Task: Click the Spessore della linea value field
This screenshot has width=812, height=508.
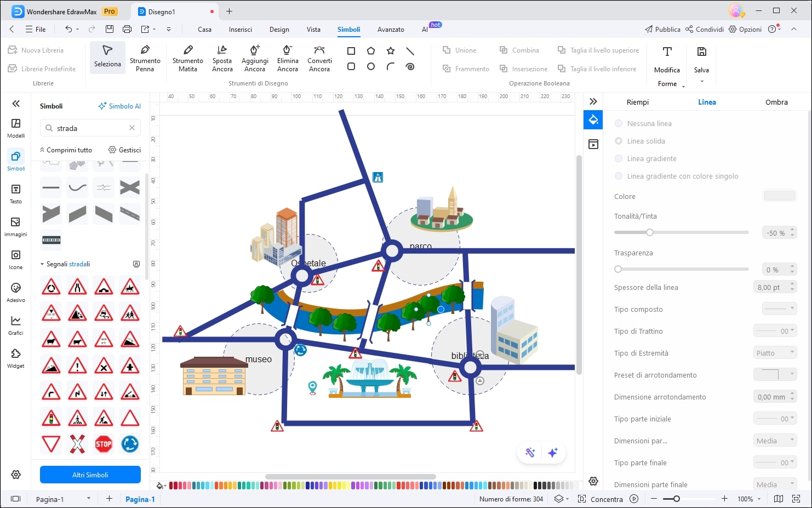Action: click(x=771, y=287)
